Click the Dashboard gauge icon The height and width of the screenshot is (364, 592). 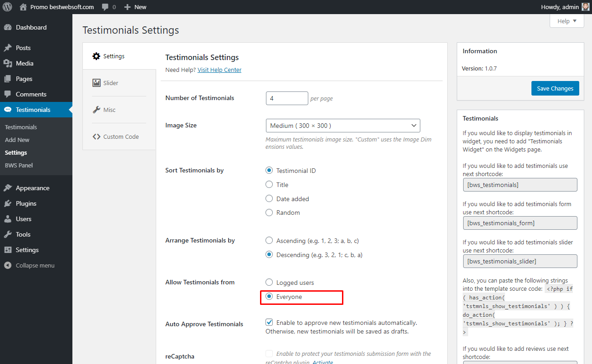[x=8, y=27]
